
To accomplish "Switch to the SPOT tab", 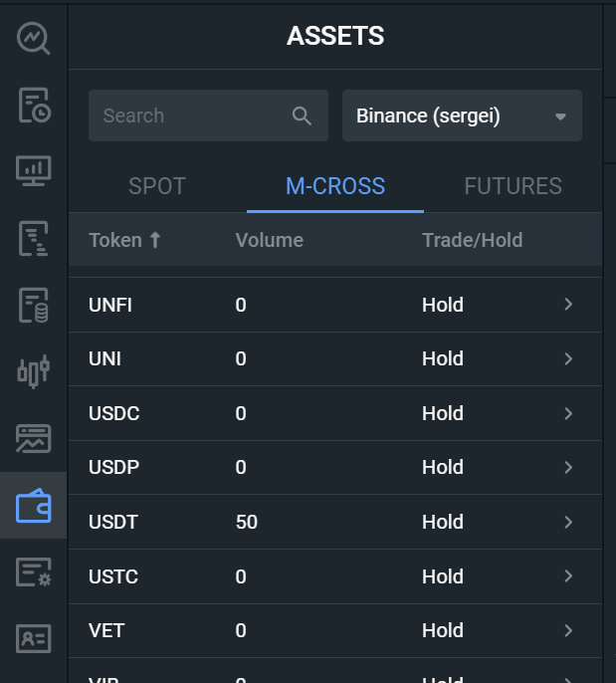I will coord(157,186).
